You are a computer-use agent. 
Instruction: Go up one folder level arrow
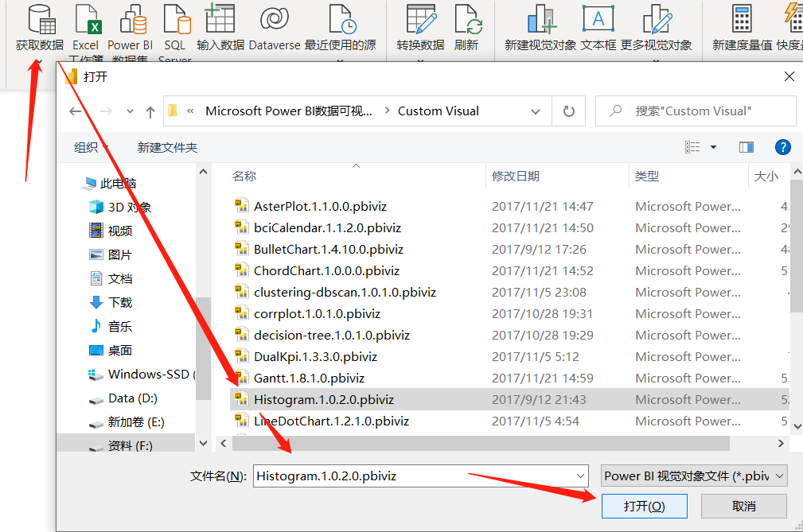150,111
